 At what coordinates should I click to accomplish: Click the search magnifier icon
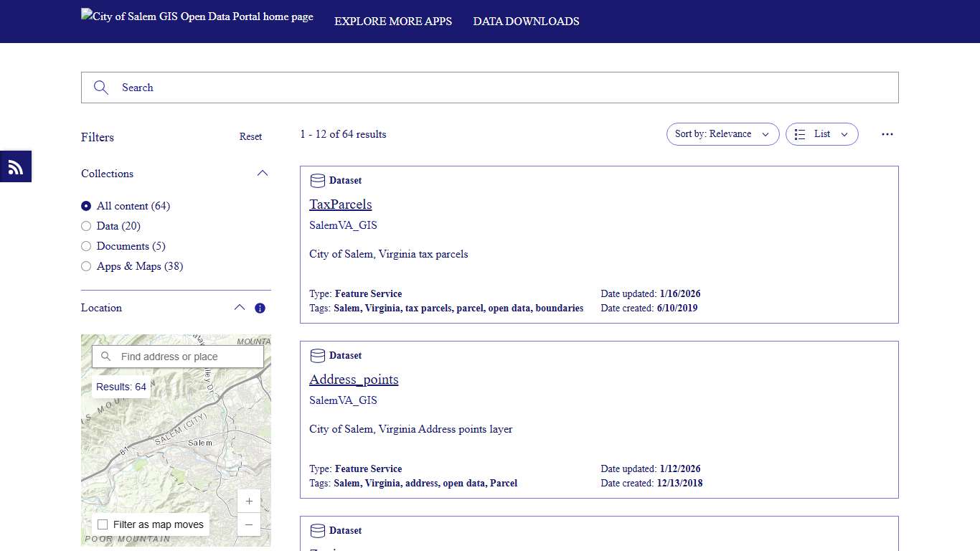point(100,87)
